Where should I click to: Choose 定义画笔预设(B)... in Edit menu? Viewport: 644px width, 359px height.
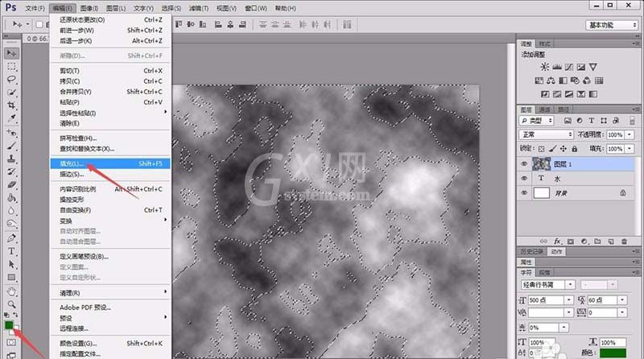point(110,256)
